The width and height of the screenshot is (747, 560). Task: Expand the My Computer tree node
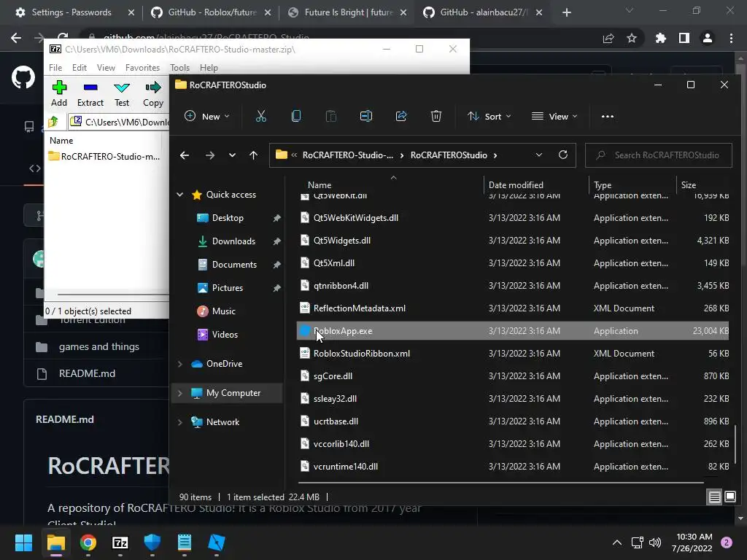(179, 393)
